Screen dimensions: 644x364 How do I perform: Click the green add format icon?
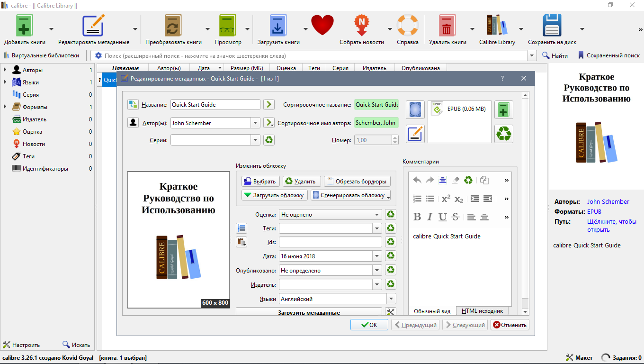(504, 109)
